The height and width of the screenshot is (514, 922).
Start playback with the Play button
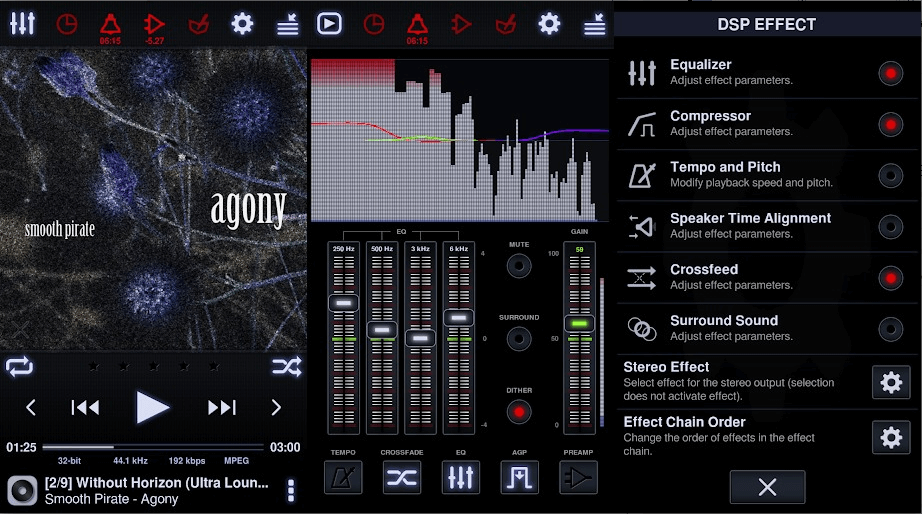(152, 407)
